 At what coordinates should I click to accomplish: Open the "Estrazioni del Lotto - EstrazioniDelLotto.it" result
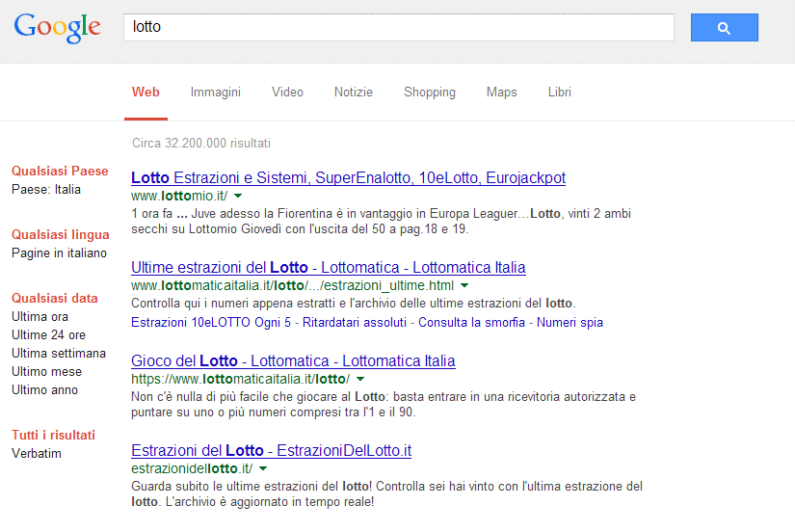click(x=271, y=450)
